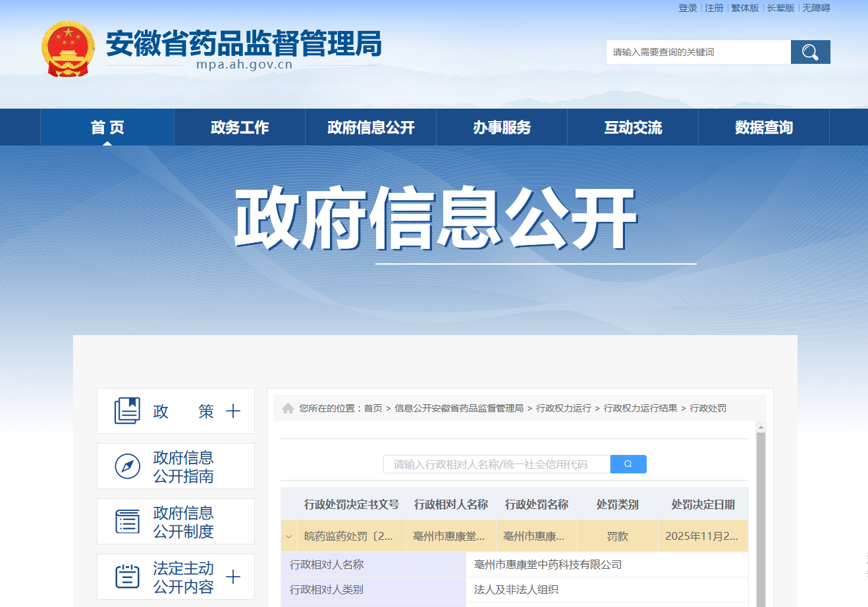Click the home icon in breadcrumb
This screenshot has width=868, height=607.
pos(288,408)
